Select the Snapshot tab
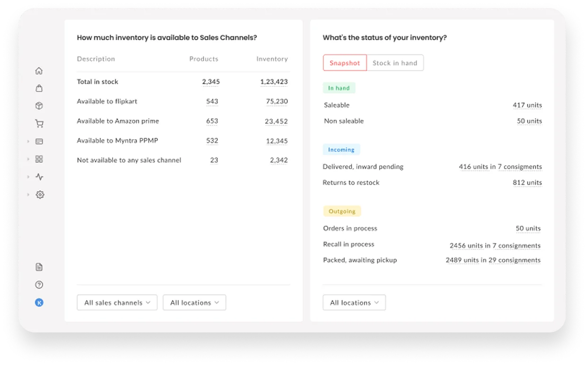Image resolution: width=588 pixels, height=365 pixels. 345,63
